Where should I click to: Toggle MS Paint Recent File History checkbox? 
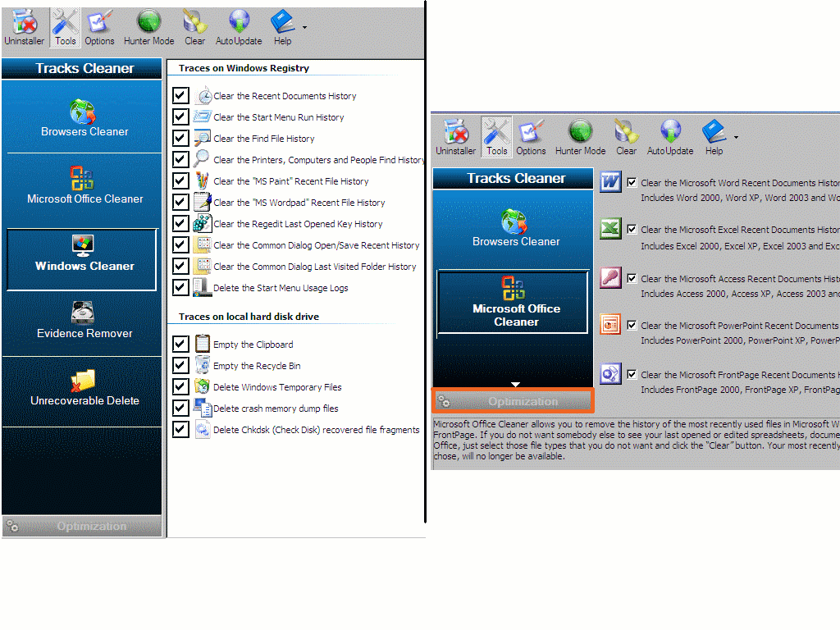tap(180, 180)
